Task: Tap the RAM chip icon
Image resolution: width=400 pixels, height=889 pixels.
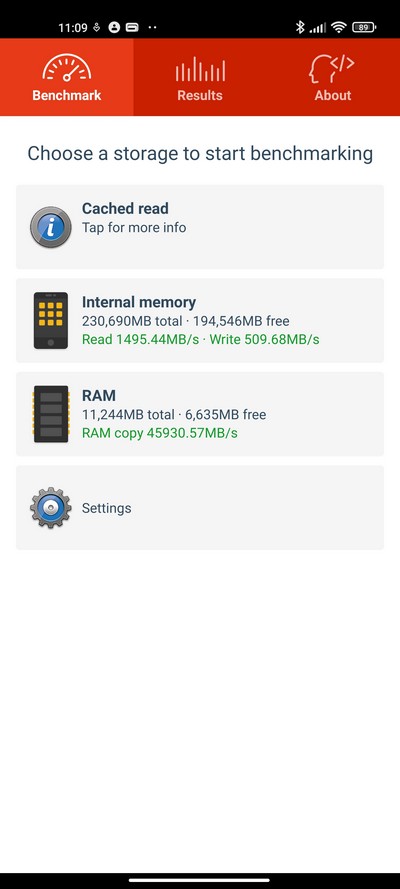Action: coord(51,414)
